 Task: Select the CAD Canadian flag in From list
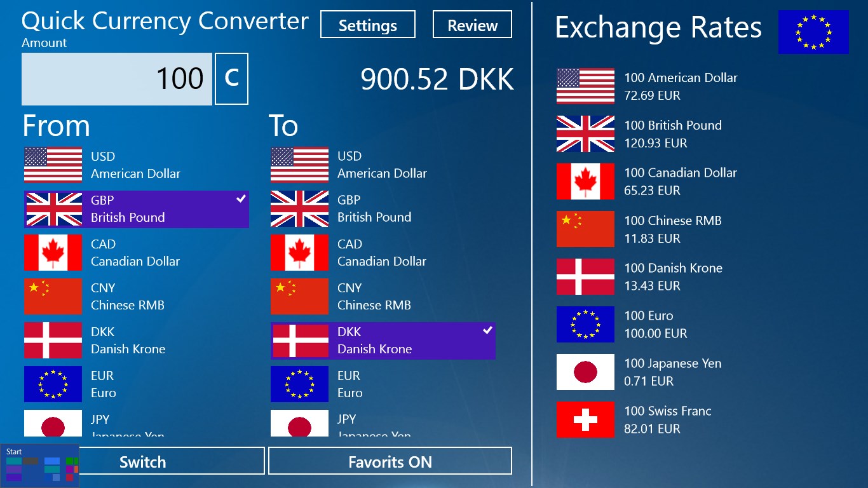(x=53, y=252)
